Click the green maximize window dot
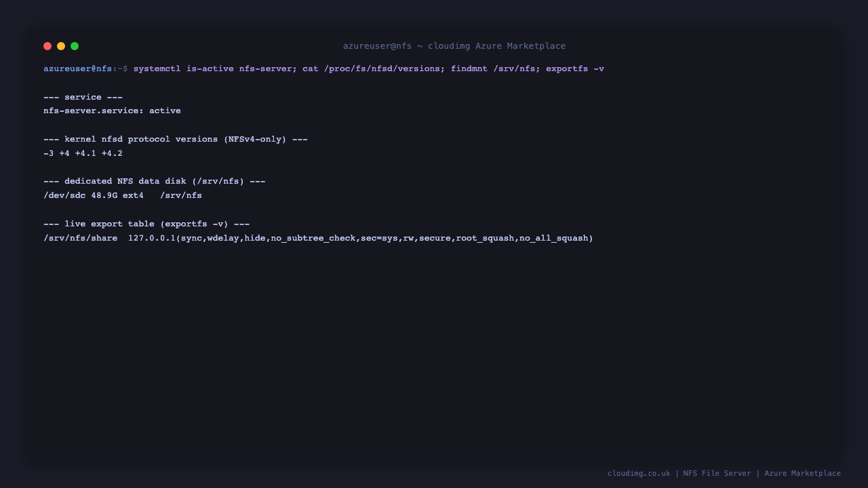 coord(75,46)
